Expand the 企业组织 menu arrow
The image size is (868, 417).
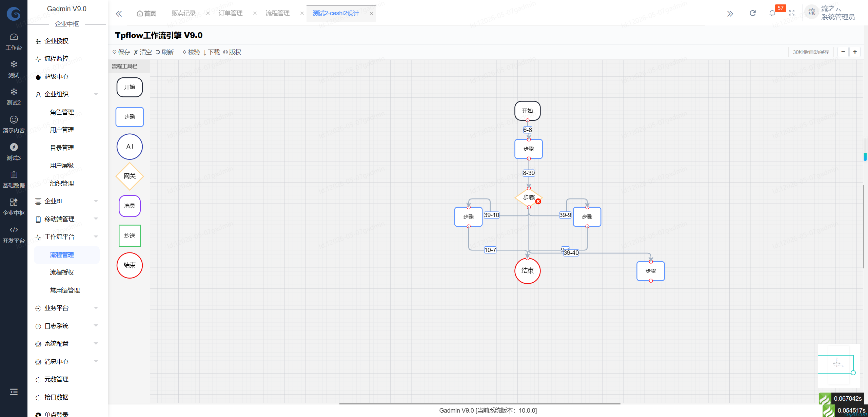(x=96, y=94)
